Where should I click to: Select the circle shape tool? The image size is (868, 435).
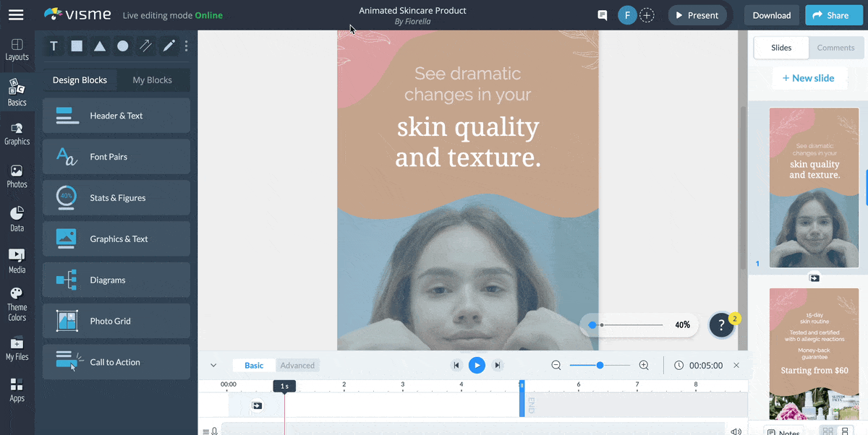(123, 46)
